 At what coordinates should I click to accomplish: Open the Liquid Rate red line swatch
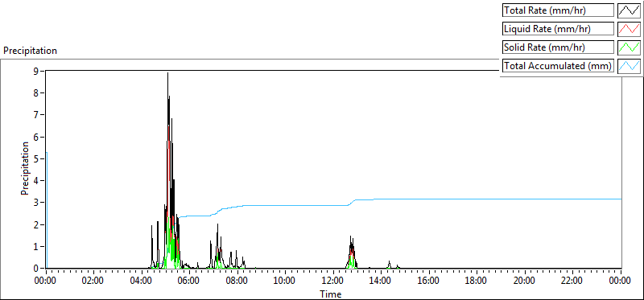click(x=629, y=29)
